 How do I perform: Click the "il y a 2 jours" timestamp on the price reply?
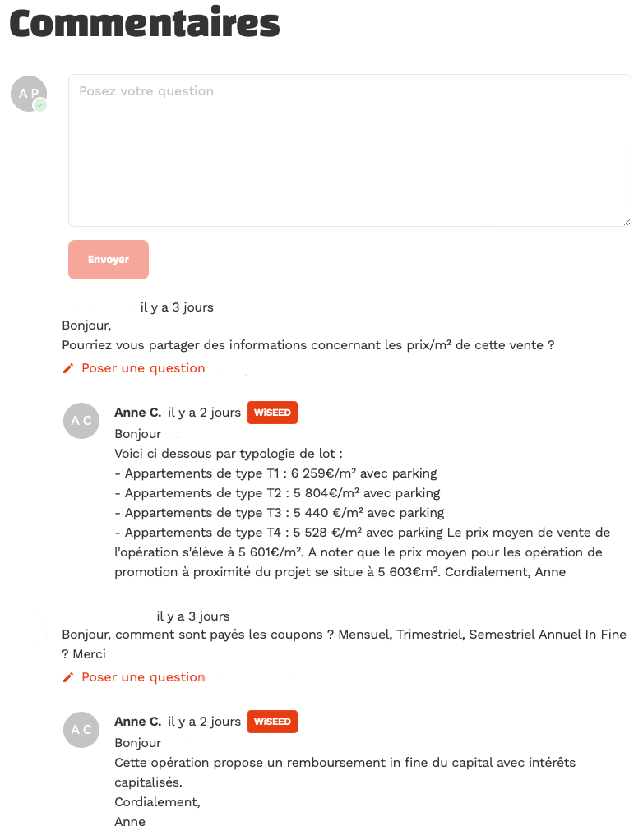[x=204, y=413]
